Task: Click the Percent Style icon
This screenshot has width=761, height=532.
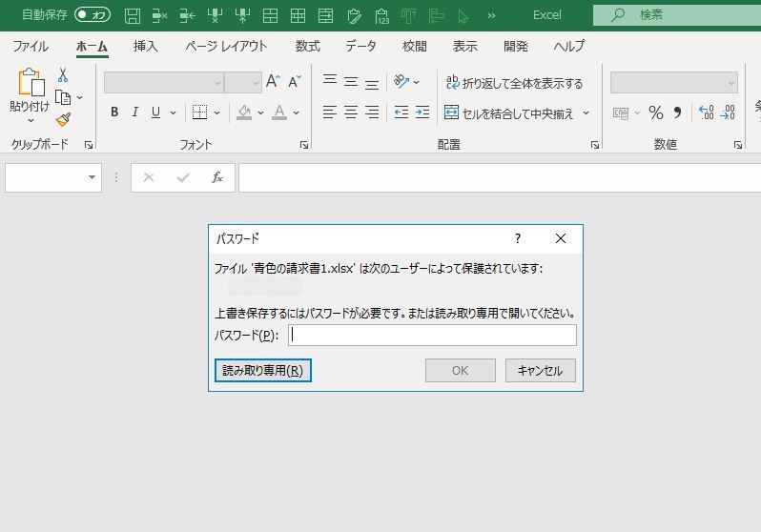Action: [x=656, y=113]
